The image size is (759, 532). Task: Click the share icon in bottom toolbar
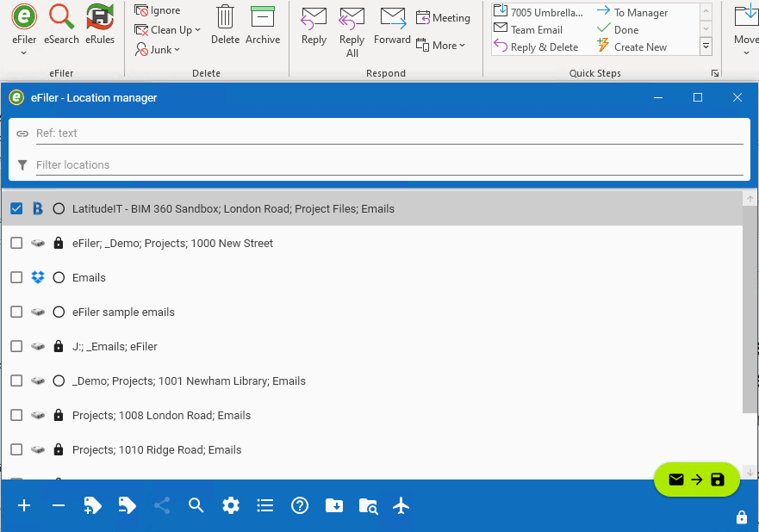tap(162, 506)
